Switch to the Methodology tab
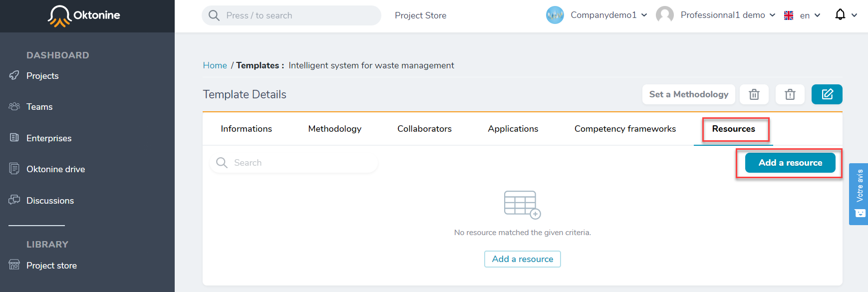Image resolution: width=868 pixels, height=292 pixels. (x=334, y=129)
